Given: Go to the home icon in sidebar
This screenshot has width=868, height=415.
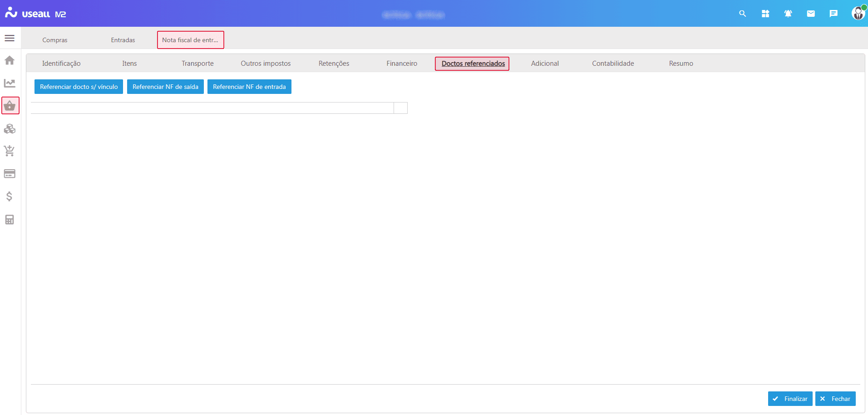Looking at the screenshot, I should tap(10, 60).
